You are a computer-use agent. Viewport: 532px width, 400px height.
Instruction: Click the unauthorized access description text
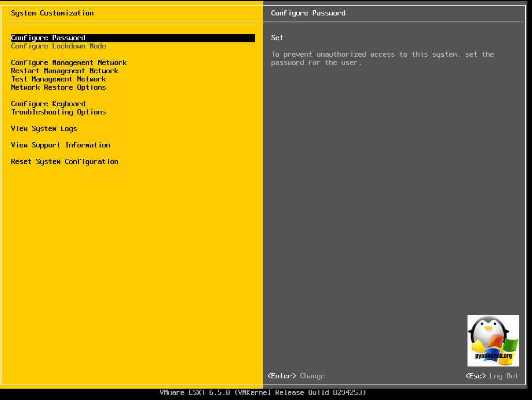[382, 58]
